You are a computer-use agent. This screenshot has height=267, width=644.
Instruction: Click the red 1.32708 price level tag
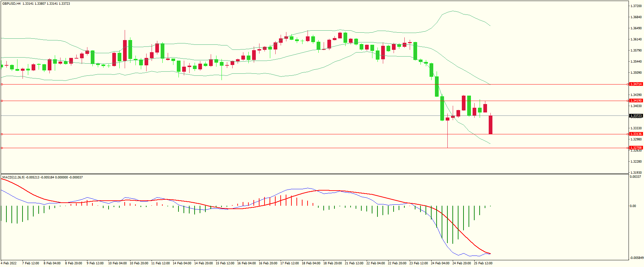pos(636,148)
